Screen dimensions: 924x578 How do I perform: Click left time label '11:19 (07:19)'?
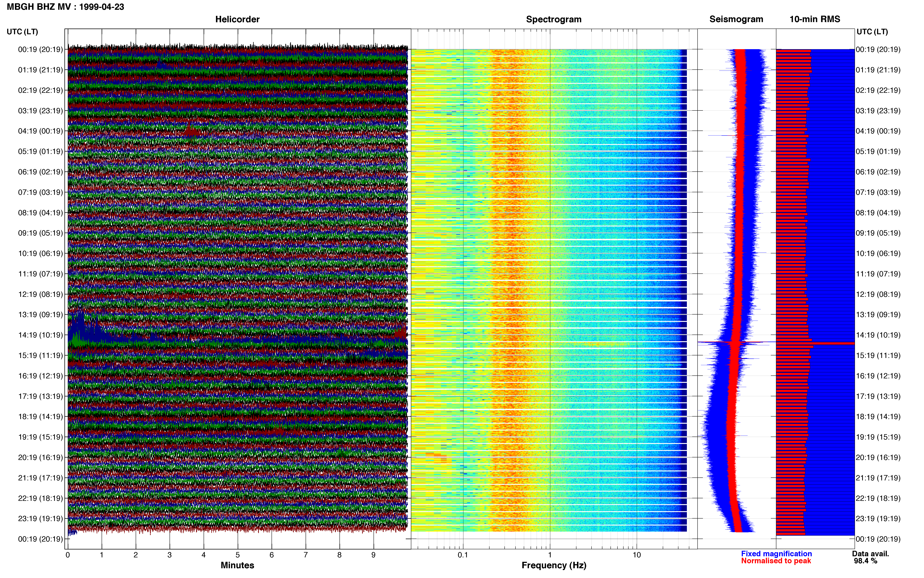coord(40,274)
